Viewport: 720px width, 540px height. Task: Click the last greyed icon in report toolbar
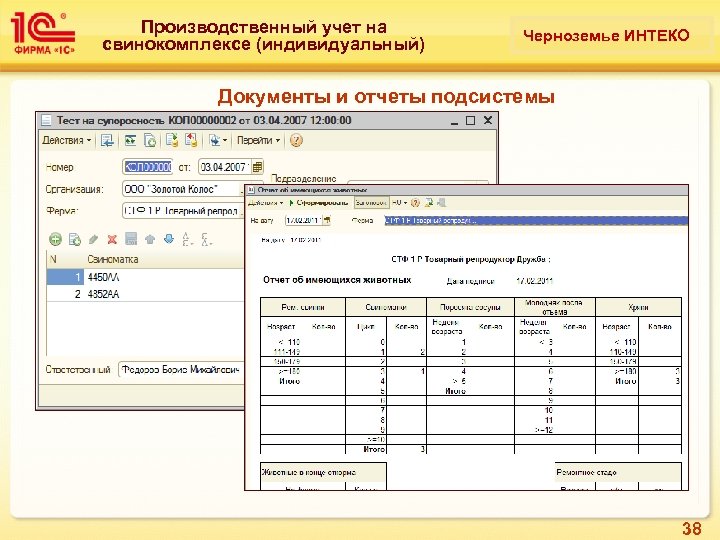coord(442,202)
